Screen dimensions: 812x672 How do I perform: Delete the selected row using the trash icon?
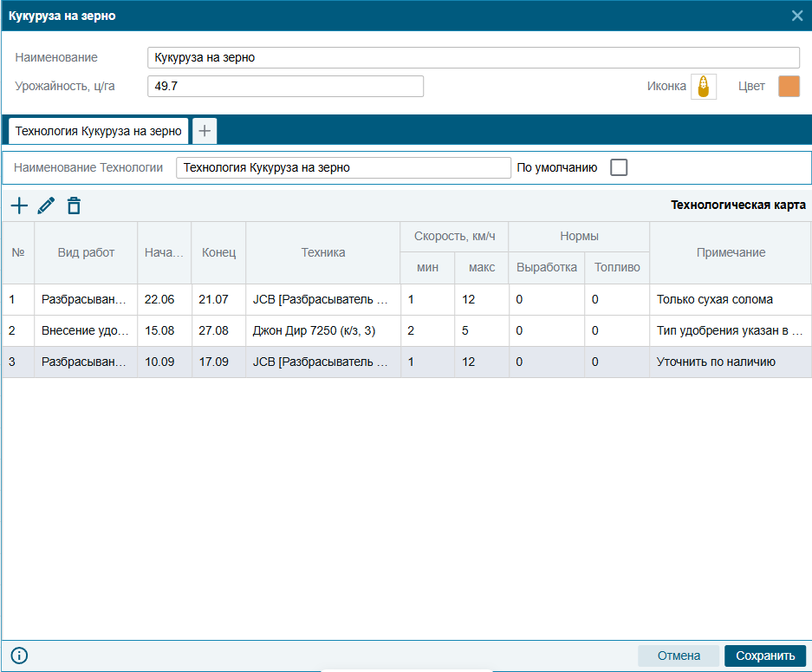pos(74,206)
